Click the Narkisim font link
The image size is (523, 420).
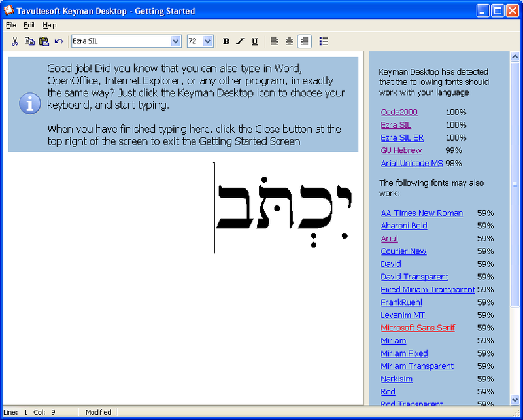(x=397, y=379)
